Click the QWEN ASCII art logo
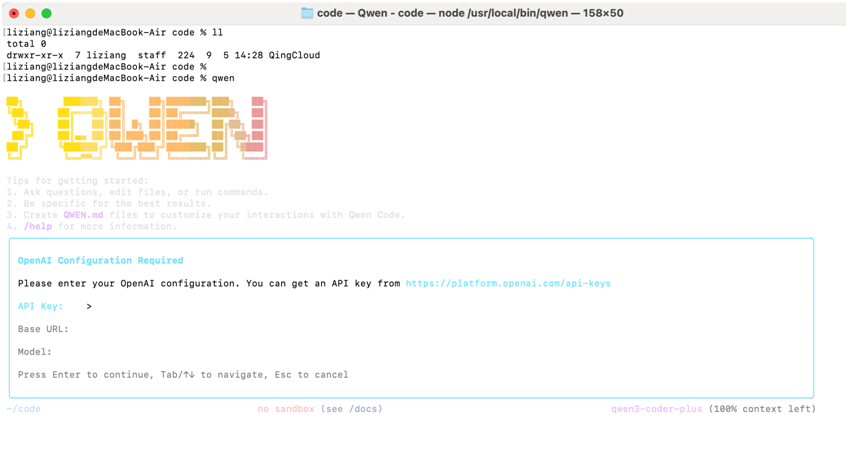 tap(136, 128)
